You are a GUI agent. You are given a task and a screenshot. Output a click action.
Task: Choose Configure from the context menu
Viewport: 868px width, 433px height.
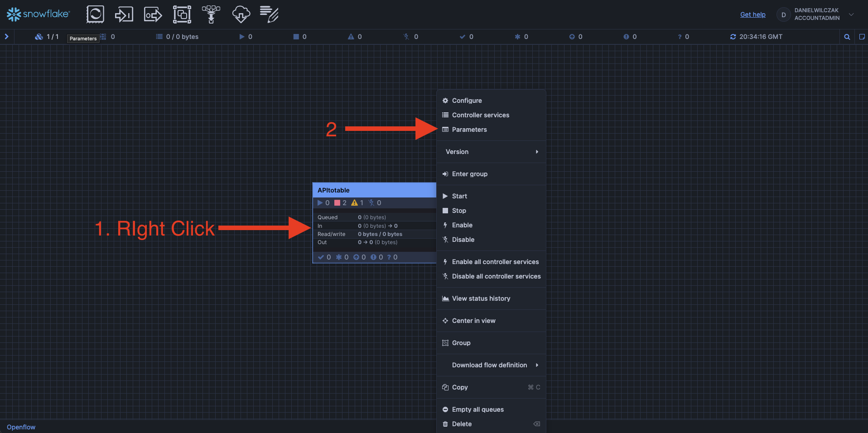click(467, 101)
